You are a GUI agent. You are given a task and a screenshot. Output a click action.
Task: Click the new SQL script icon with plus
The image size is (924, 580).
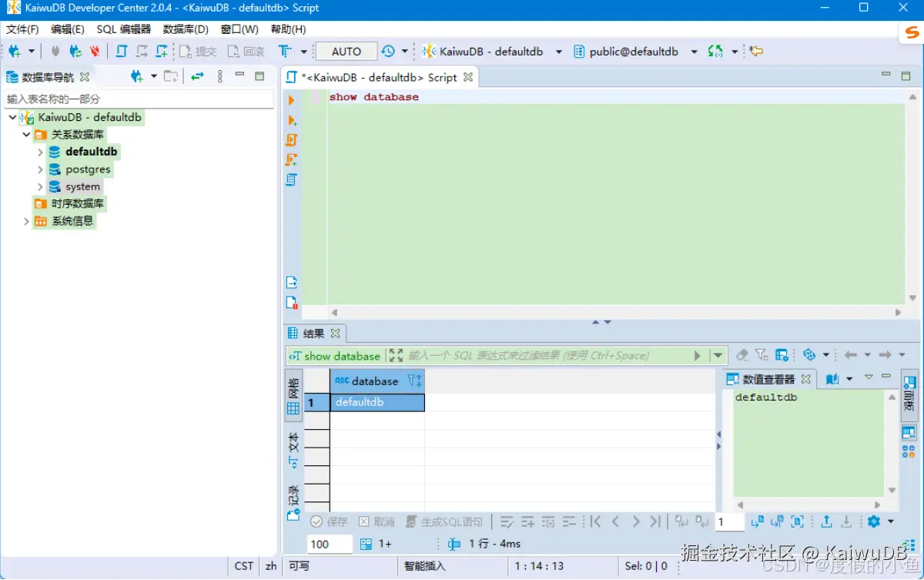tap(161, 52)
